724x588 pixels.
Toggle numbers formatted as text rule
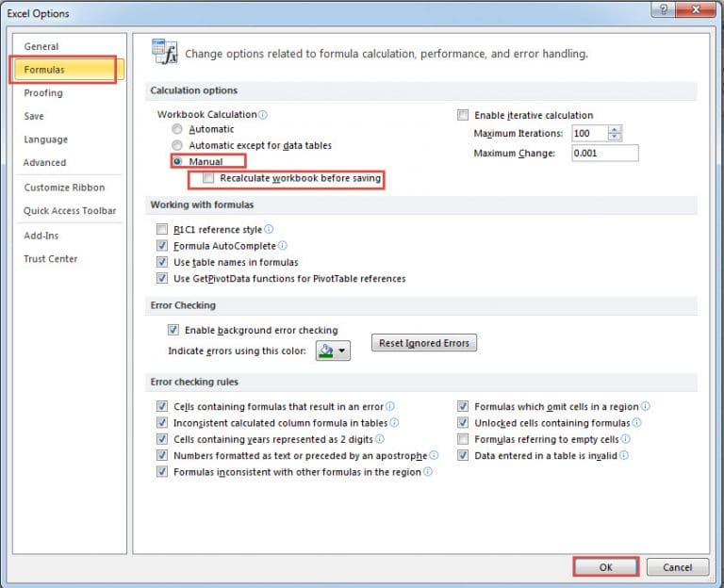[x=162, y=455]
